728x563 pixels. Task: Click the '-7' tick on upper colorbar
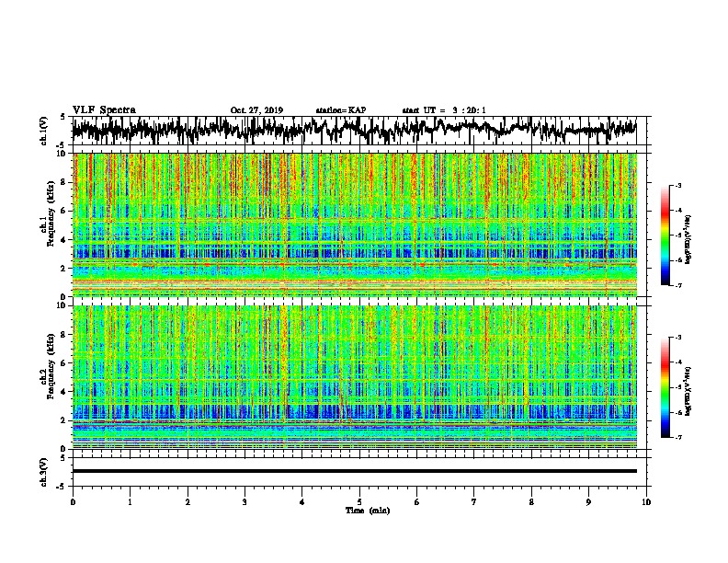(x=677, y=285)
